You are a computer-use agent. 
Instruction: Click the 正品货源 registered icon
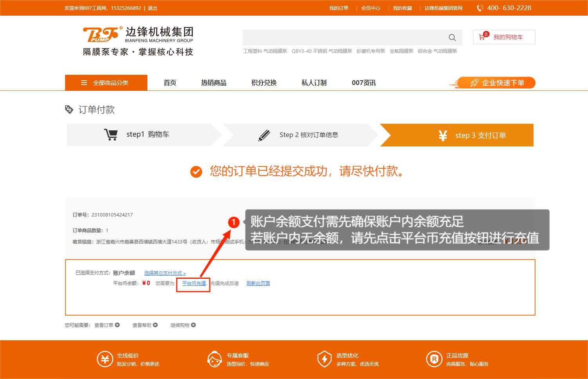point(434,359)
